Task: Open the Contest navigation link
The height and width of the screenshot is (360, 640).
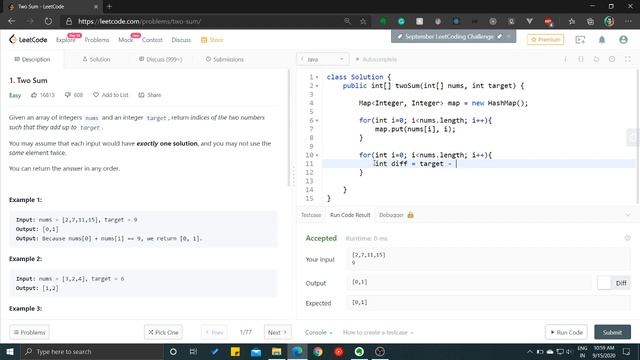Action: (x=152, y=40)
